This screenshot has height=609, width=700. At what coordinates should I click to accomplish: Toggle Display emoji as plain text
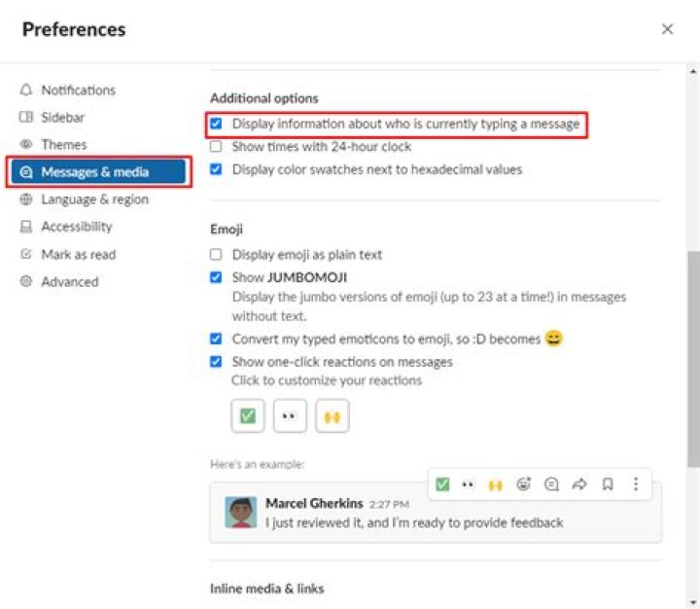point(216,255)
